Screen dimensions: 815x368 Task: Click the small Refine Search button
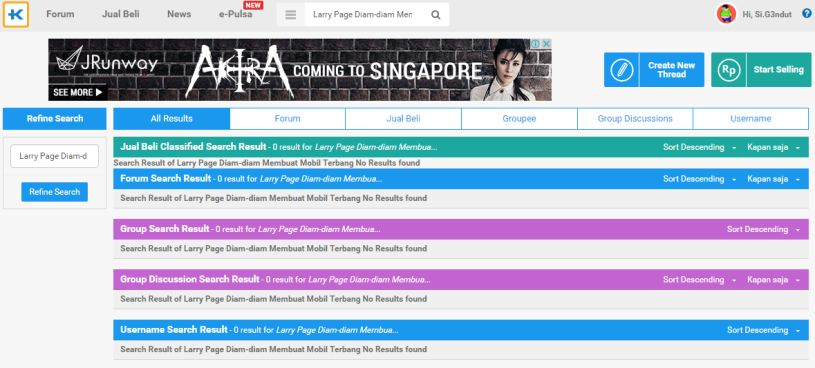pos(55,192)
